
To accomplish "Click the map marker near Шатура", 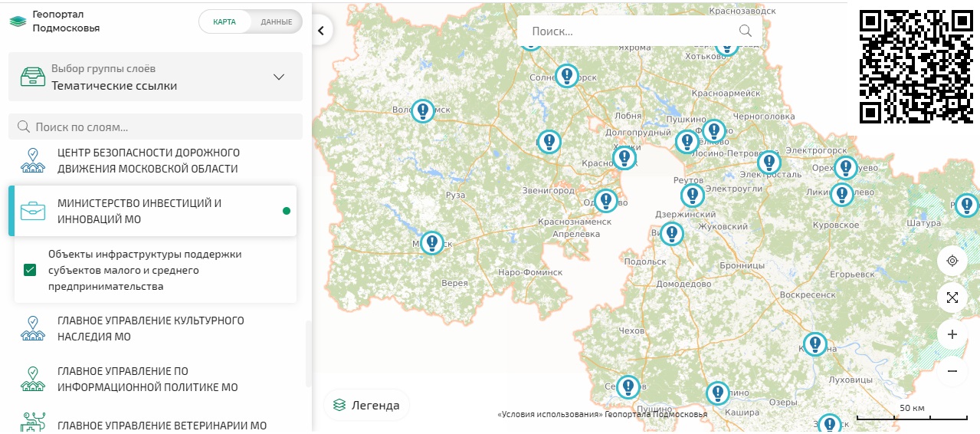I will (x=966, y=205).
